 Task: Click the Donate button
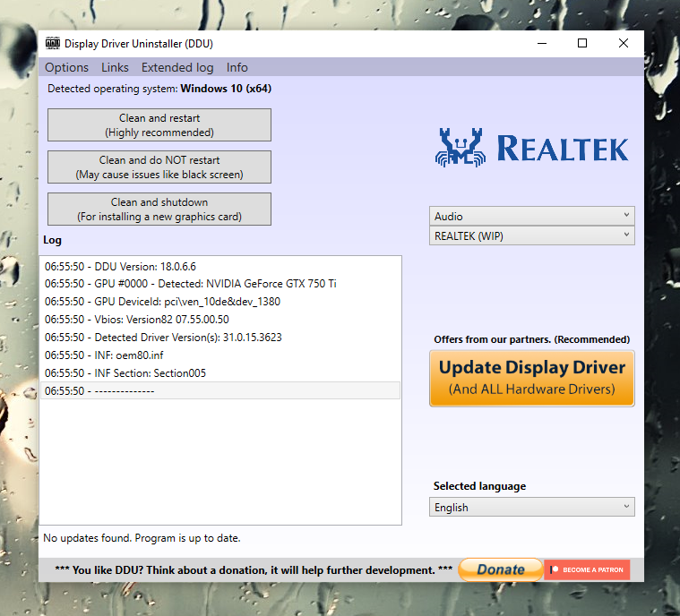[501, 569]
